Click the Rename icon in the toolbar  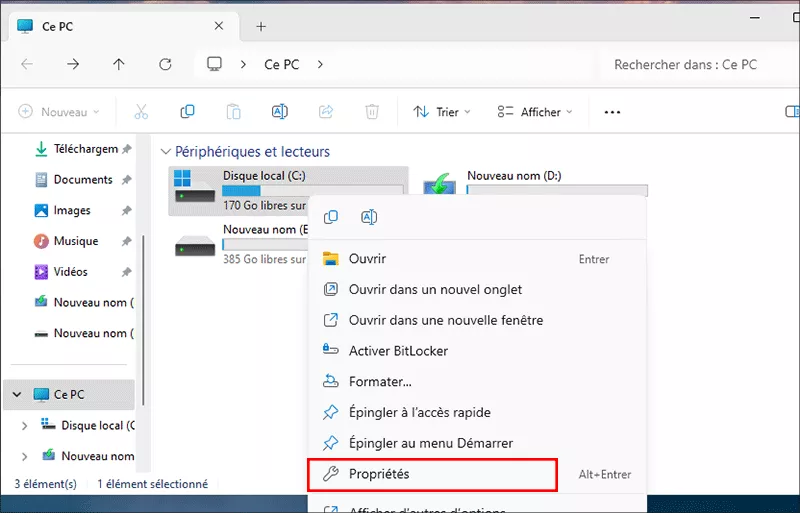280,112
